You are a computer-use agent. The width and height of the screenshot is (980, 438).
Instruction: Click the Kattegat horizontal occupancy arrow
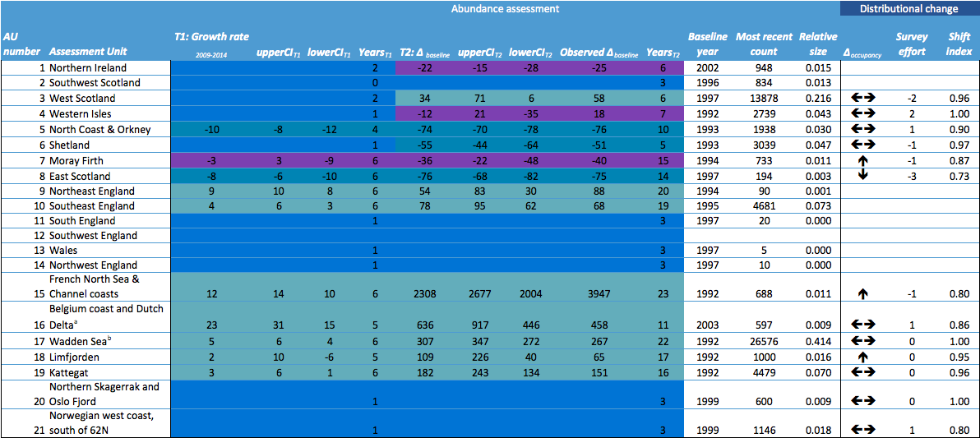tap(864, 371)
